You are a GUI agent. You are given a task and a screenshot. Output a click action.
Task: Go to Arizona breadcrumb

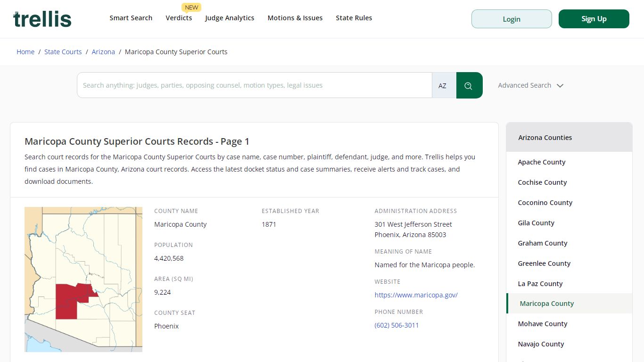(103, 52)
